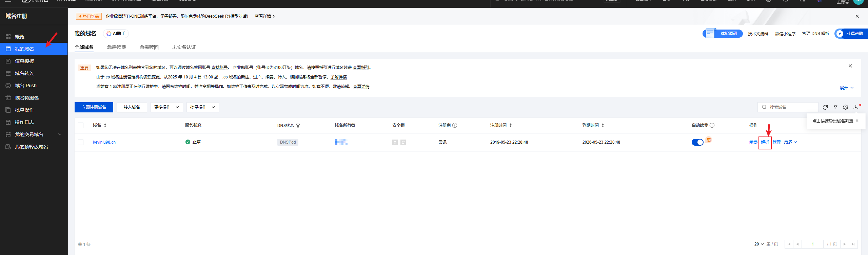This screenshot has height=255, width=868.
Task: Close the 重要 notice panel
Action: click(x=850, y=66)
